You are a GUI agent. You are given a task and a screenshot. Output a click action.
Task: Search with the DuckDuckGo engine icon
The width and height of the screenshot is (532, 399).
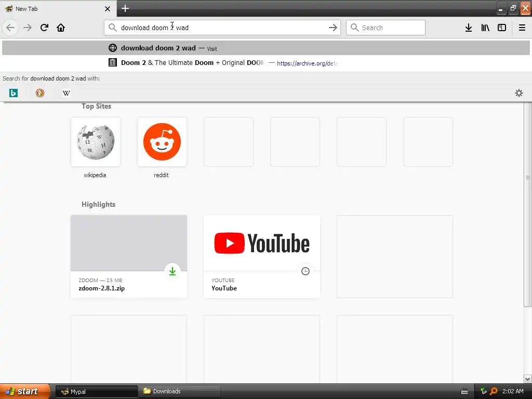39,93
